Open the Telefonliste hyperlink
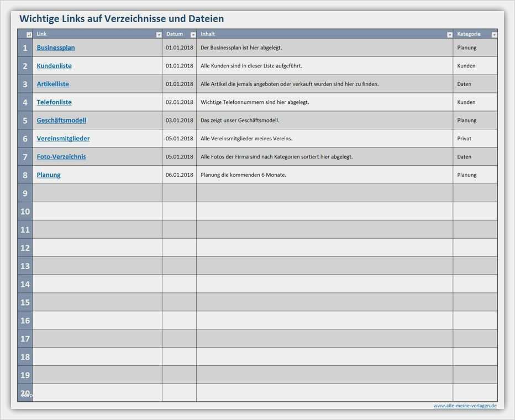The width and height of the screenshot is (515, 420). click(54, 102)
